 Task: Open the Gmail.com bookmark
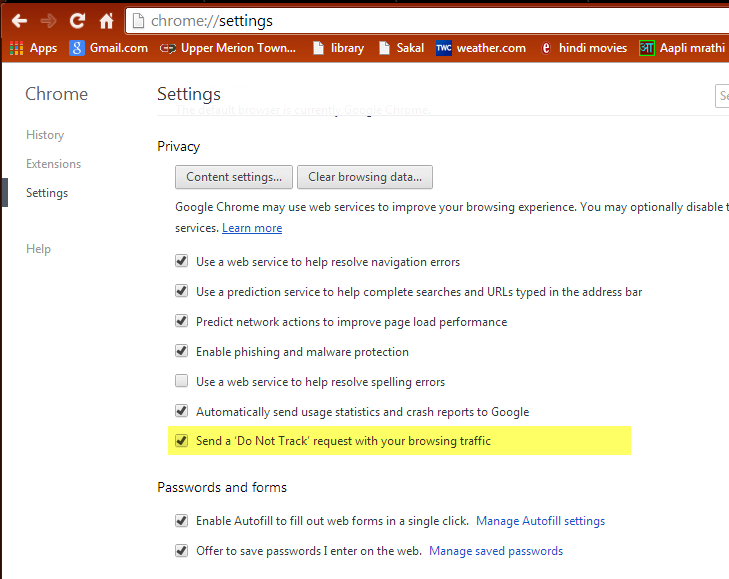(108, 48)
